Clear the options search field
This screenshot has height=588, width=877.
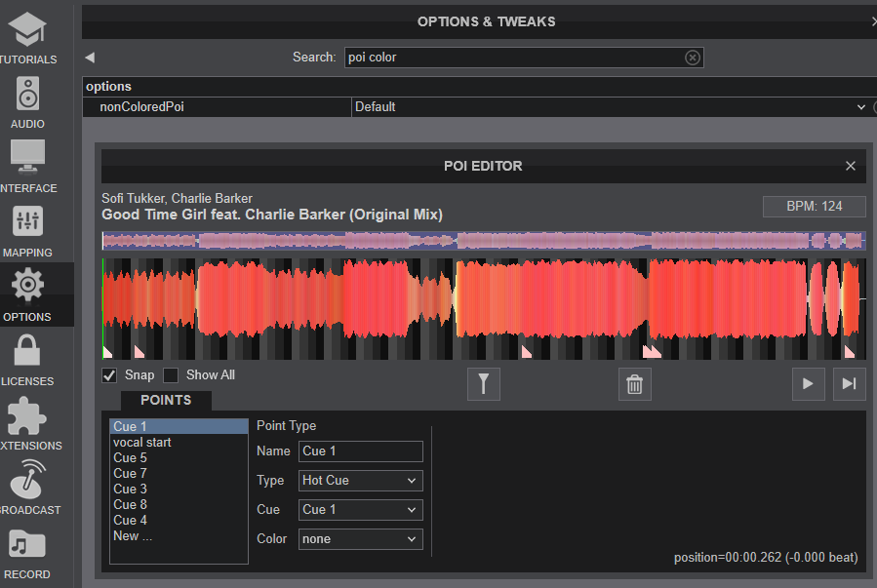pyautogui.click(x=693, y=58)
